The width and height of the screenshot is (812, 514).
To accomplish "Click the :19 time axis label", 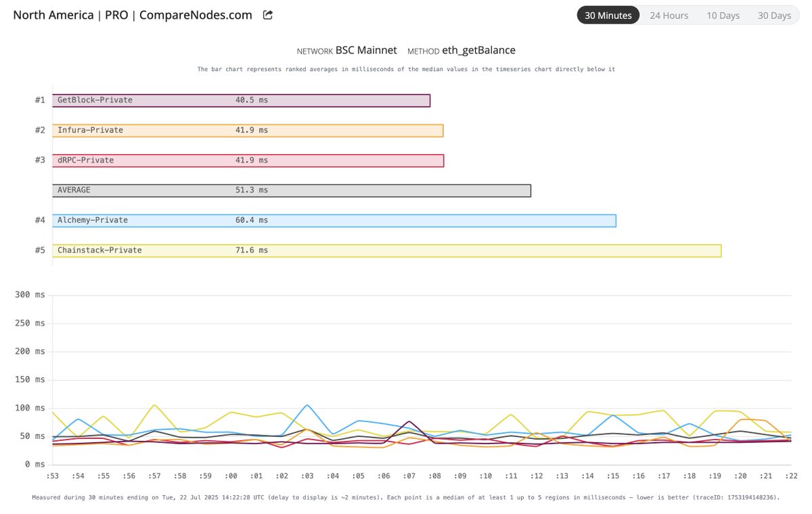I will [x=714, y=476].
